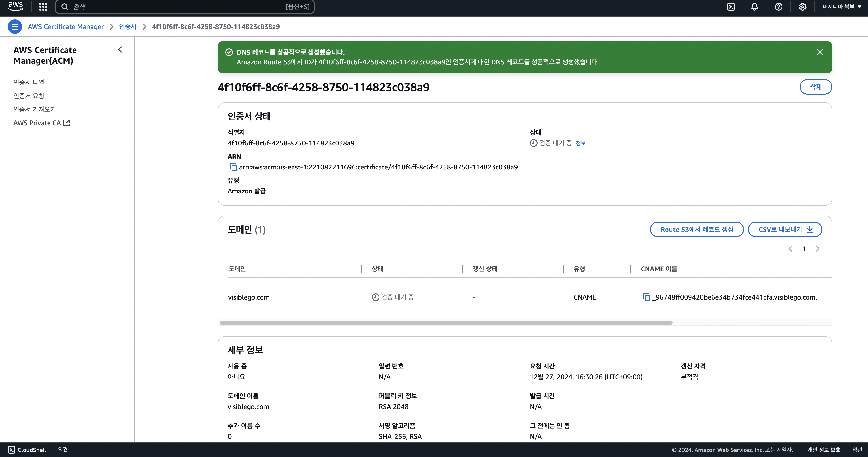Toggle the hamburger navigation menu button
Image resolution: width=868 pixels, height=457 pixels.
pyautogui.click(x=15, y=27)
